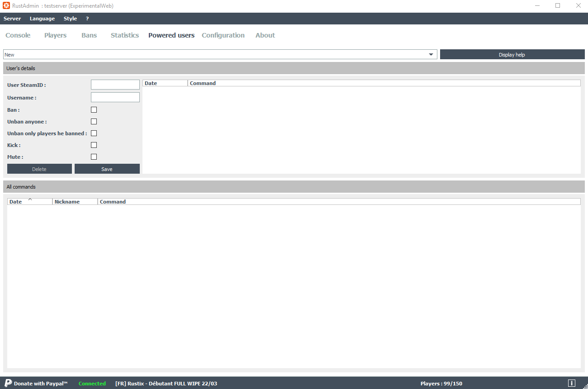This screenshot has height=389, width=588.
Task: Sort All commands by Date column
Action: pyautogui.click(x=30, y=202)
